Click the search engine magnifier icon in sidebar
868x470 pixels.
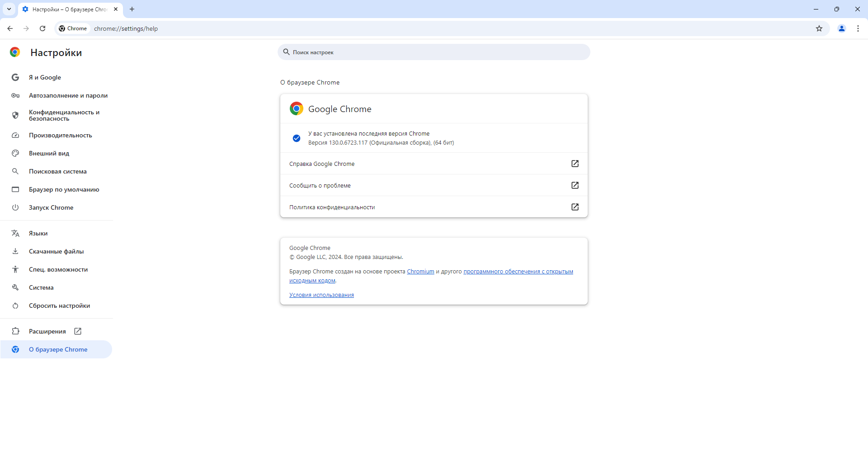[x=15, y=171]
